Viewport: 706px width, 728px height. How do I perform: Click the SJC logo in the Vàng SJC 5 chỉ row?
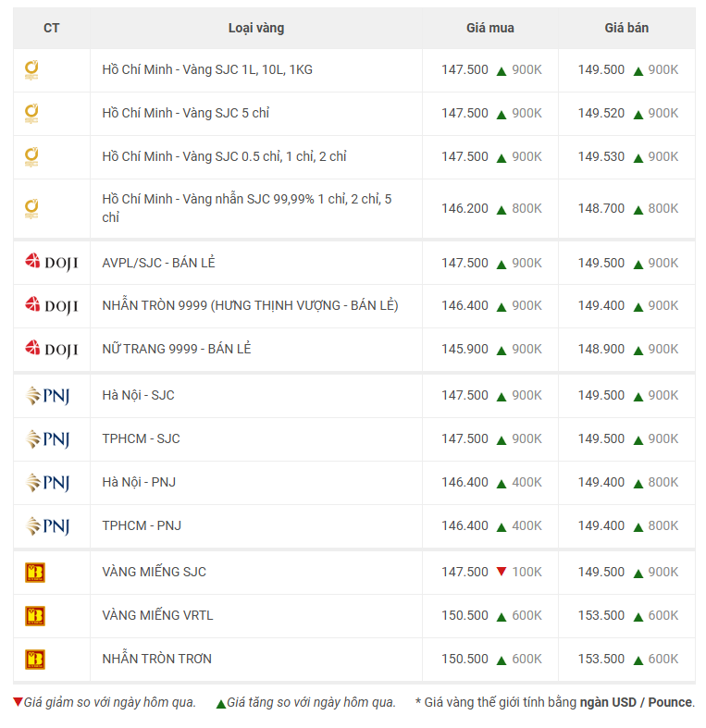coord(31,113)
